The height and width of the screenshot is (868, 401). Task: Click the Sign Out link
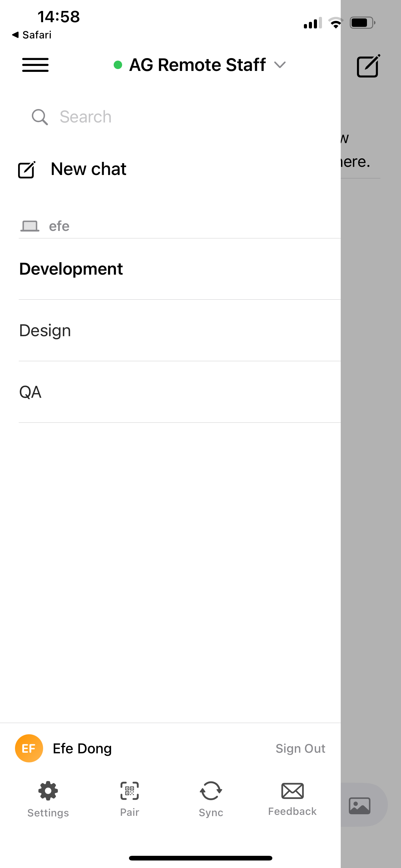pyautogui.click(x=300, y=748)
